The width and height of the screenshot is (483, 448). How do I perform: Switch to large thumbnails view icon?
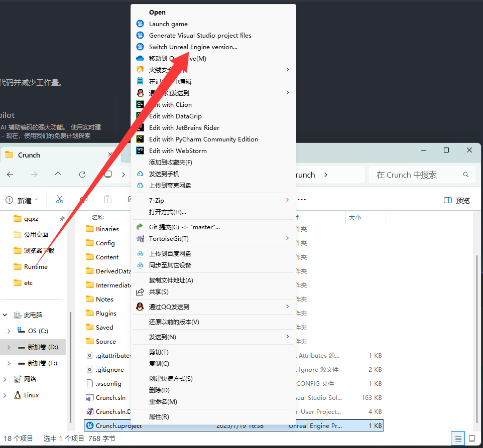pos(471,438)
